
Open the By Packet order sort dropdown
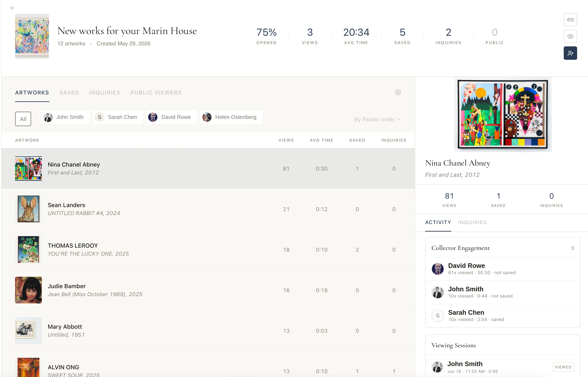(377, 119)
